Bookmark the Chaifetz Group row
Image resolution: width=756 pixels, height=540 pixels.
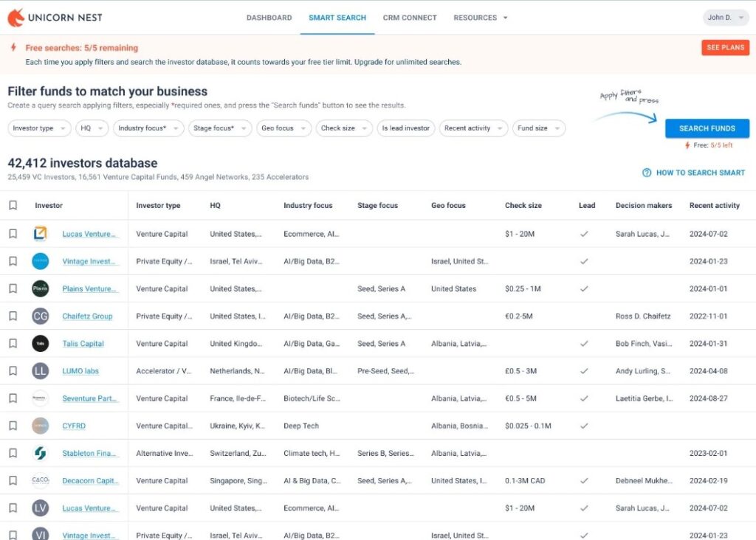tap(13, 316)
